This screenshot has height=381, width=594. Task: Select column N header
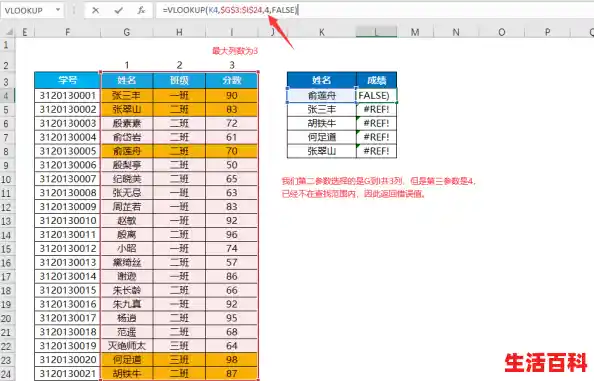[x=456, y=32]
